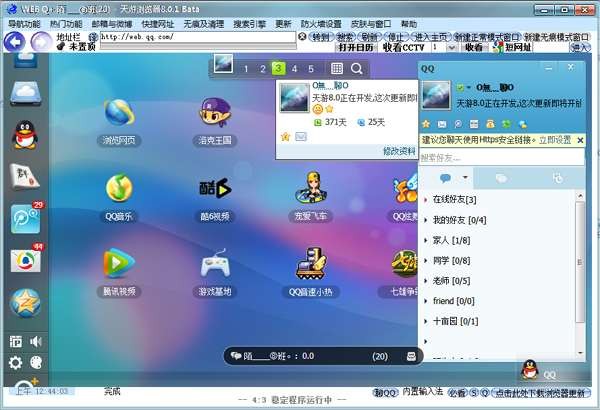Click the 转到 button
Screen dimensions: 600x410
(321, 37)
